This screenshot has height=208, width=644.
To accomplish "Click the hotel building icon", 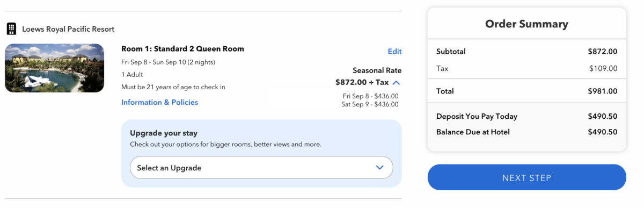I will pyautogui.click(x=11, y=29).
